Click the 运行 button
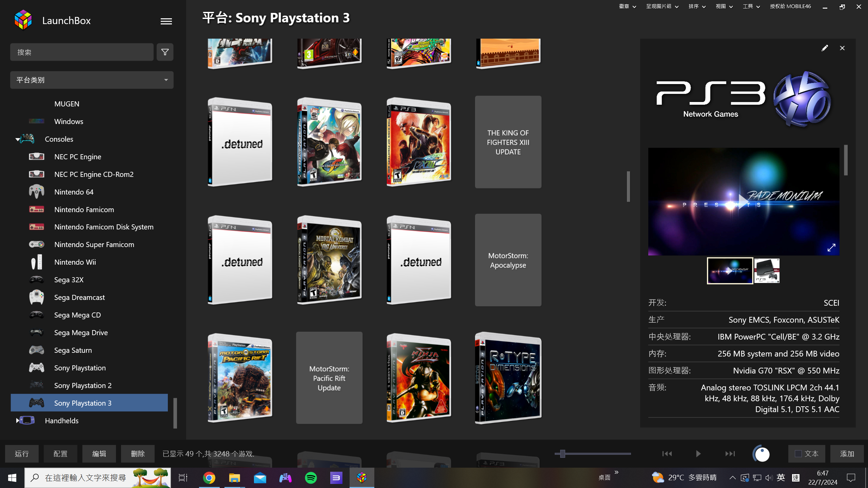 22,453
